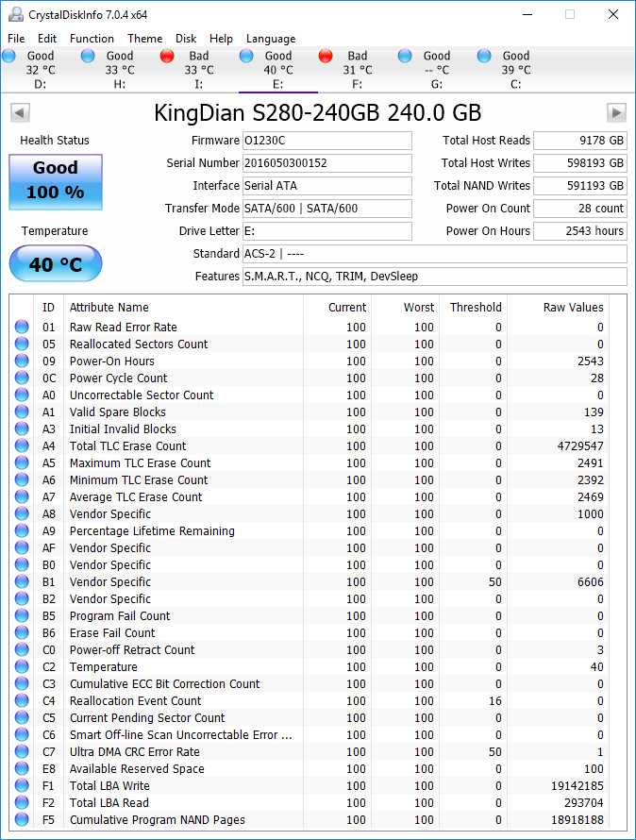This screenshot has width=636, height=840.
Task: Click status icon for Available Reserved Space
Action: [22, 769]
